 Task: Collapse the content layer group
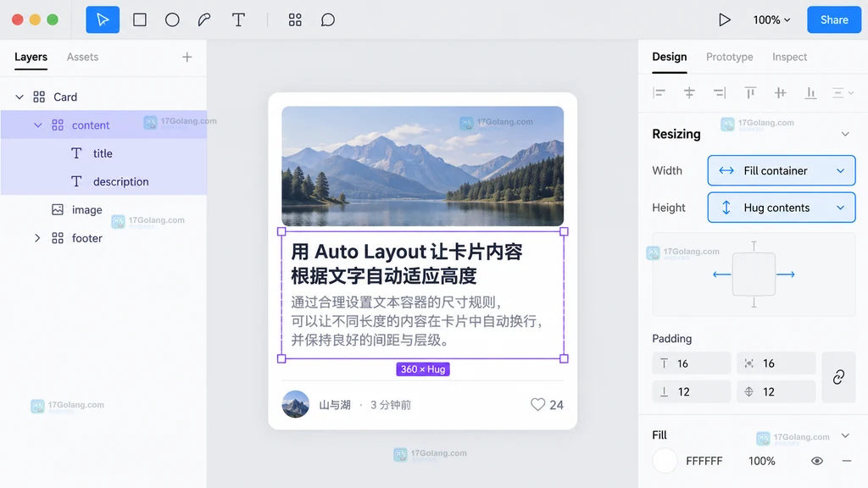click(x=37, y=125)
